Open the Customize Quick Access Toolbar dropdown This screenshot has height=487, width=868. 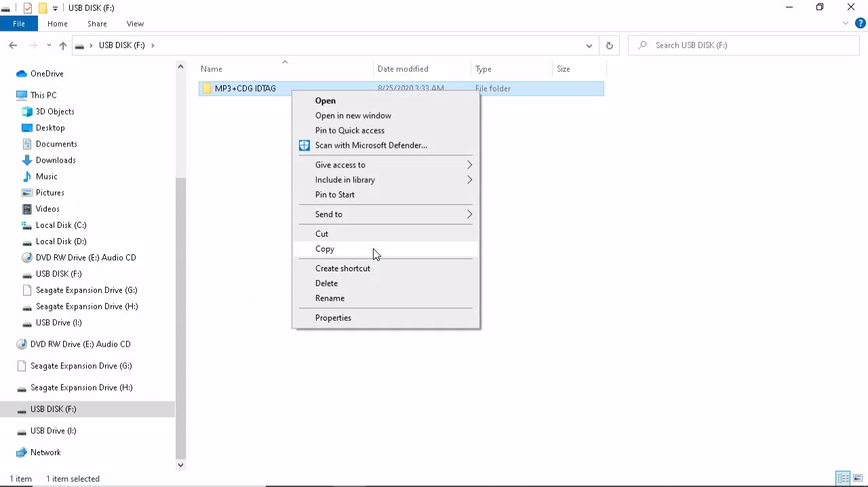pyautogui.click(x=55, y=8)
